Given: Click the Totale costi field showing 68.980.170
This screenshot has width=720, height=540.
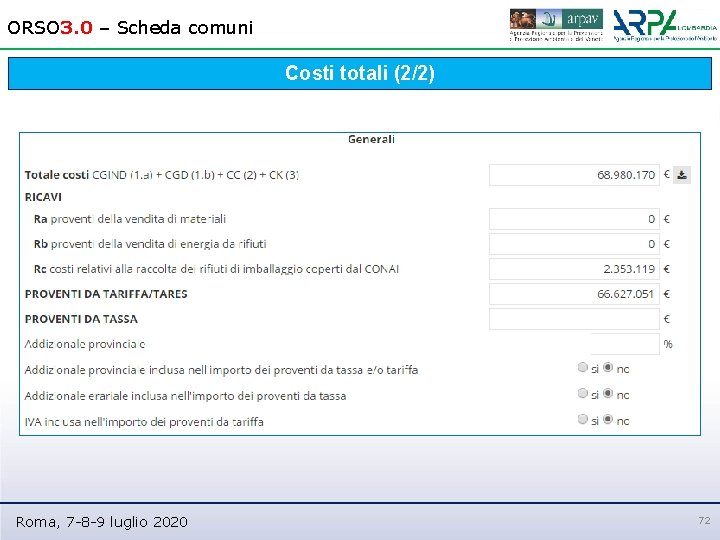Looking at the screenshot, I should coord(574,175).
